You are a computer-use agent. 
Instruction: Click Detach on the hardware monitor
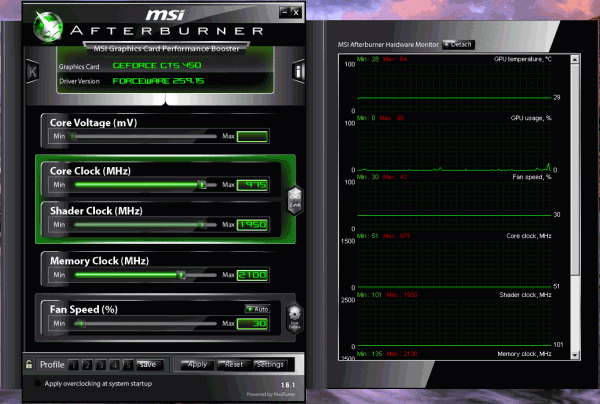(x=458, y=45)
